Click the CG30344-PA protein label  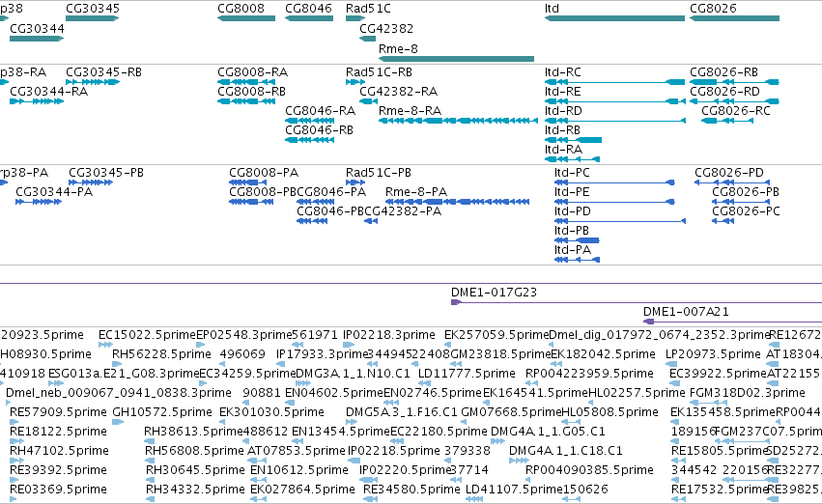point(54,192)
